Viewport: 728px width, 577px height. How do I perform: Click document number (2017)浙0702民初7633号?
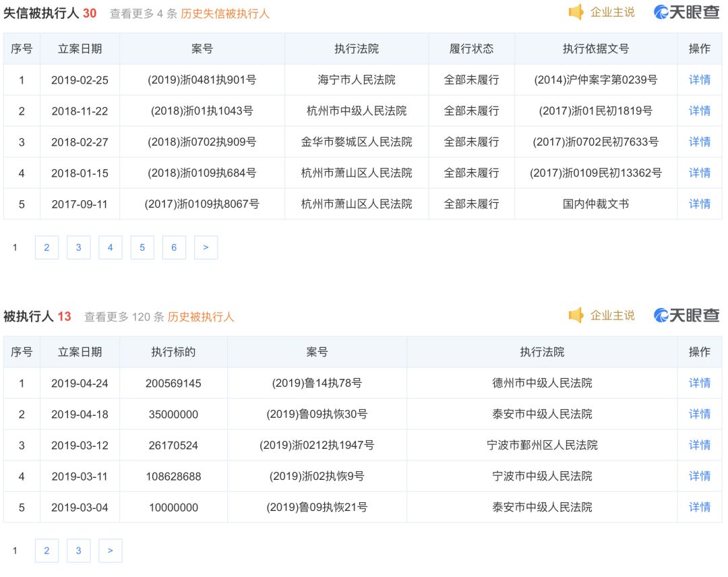[x=596, y=142]
